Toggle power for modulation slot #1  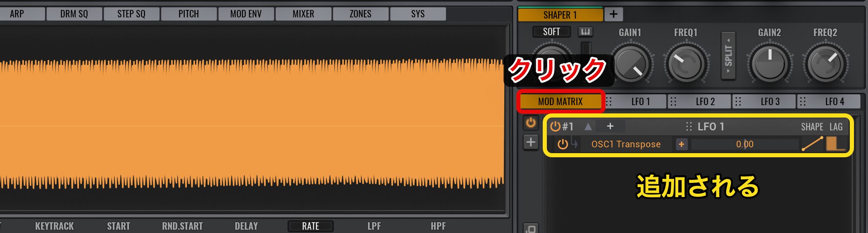[x=555, y=126]
